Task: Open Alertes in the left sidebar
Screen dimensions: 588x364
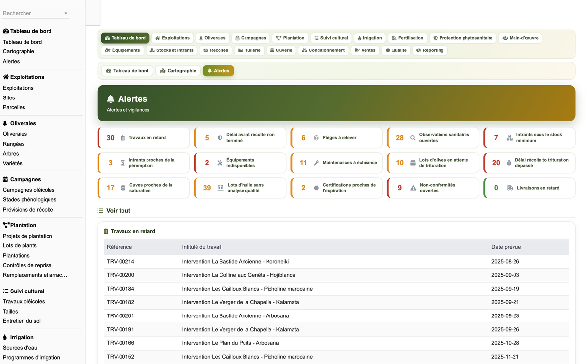Action: coord(11,62)
